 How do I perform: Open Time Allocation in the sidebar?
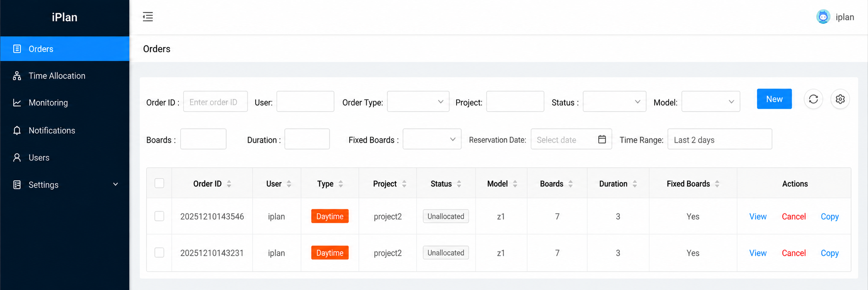[65, 76]
